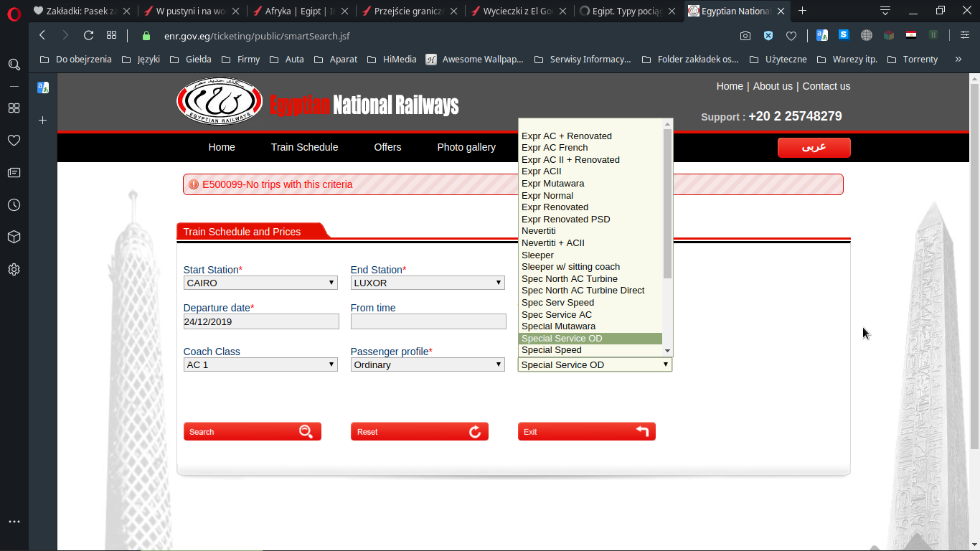Open the ad blocker shield icon
This screenshot has height=551, width=980.
tap(768, 35)
